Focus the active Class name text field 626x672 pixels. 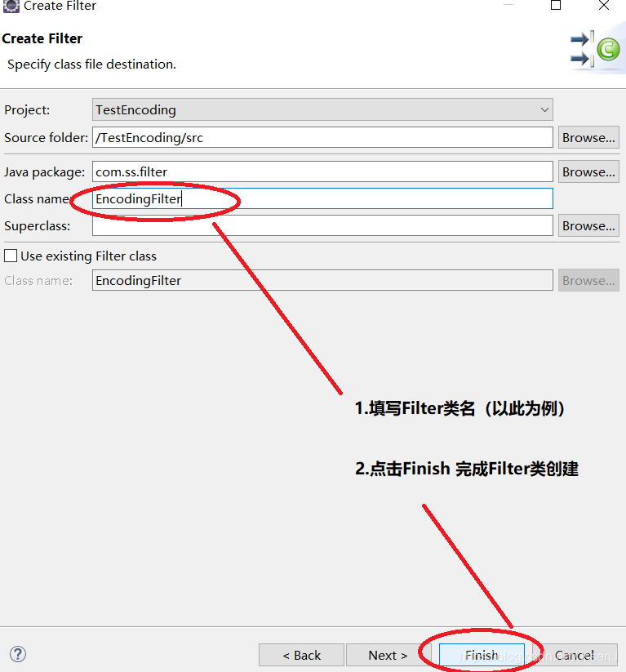322,198
